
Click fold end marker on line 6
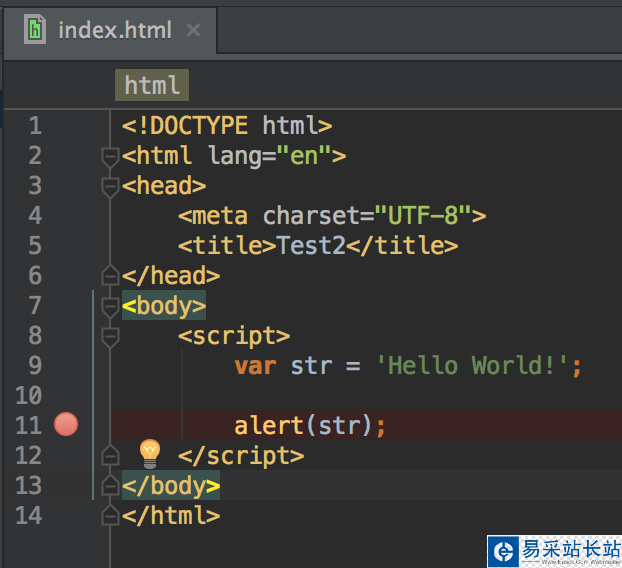click(x=110, y=275)
